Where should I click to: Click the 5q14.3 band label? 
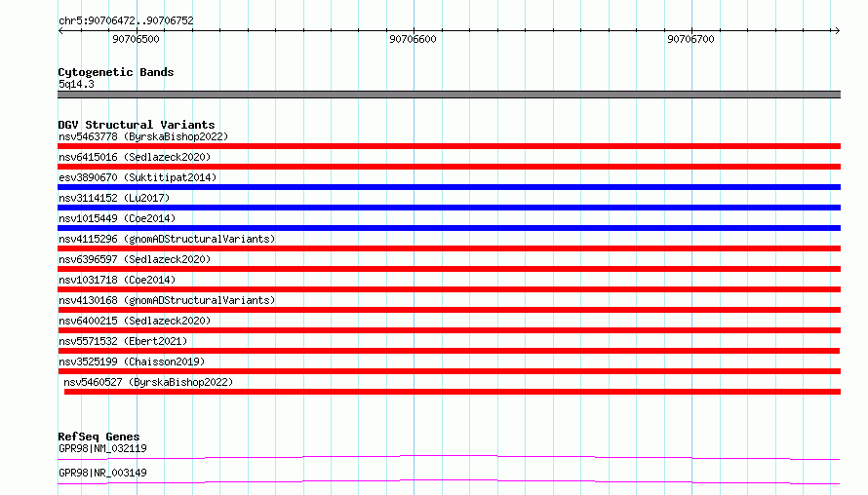click(76, 84)
